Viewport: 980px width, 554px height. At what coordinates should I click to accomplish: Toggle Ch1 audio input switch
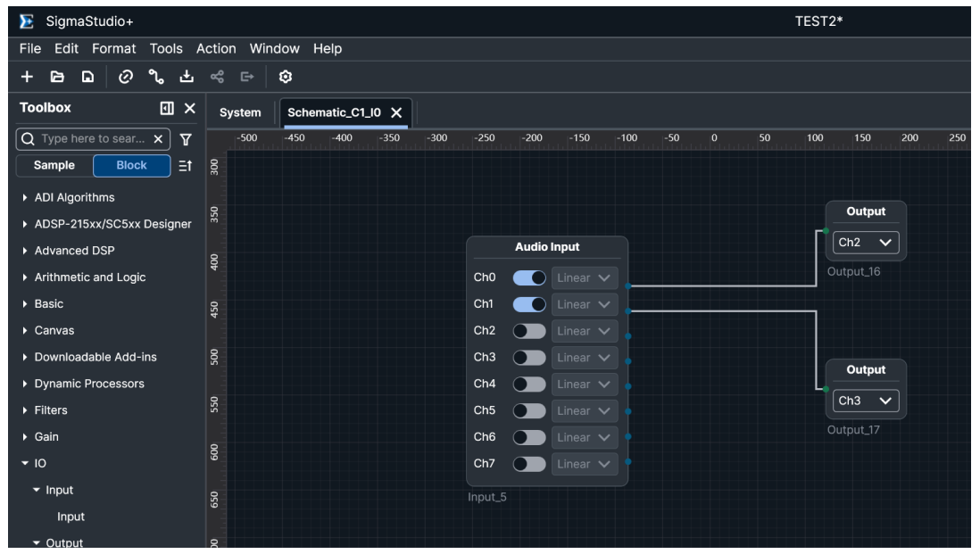[x=529, y=304]
